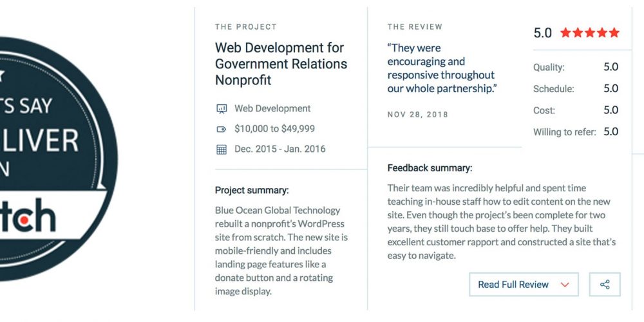Select the 5.0 overall rating score
Screen dimensions: 644x322
click(x=542, y=33)
